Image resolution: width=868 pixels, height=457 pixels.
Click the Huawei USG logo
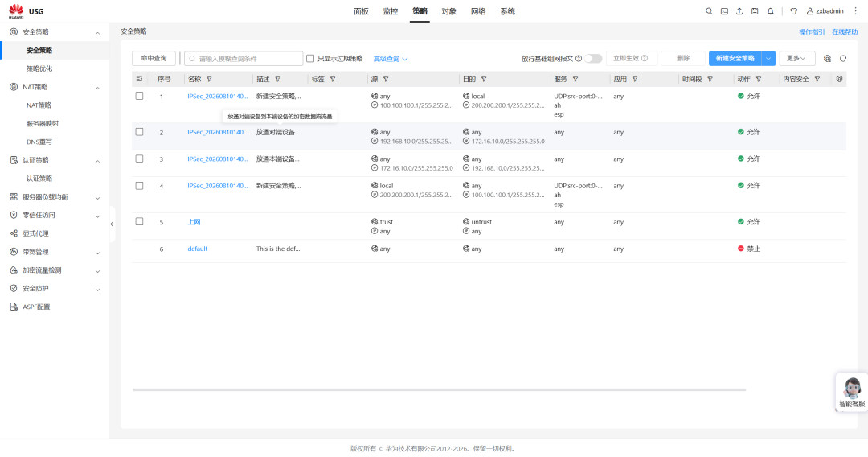(26, 11)
